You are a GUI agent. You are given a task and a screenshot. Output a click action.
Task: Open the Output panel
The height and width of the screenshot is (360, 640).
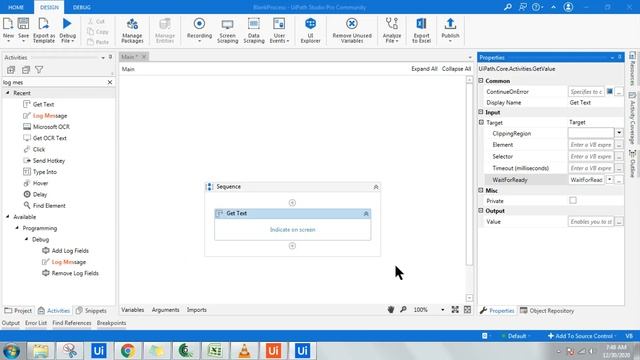11,323
